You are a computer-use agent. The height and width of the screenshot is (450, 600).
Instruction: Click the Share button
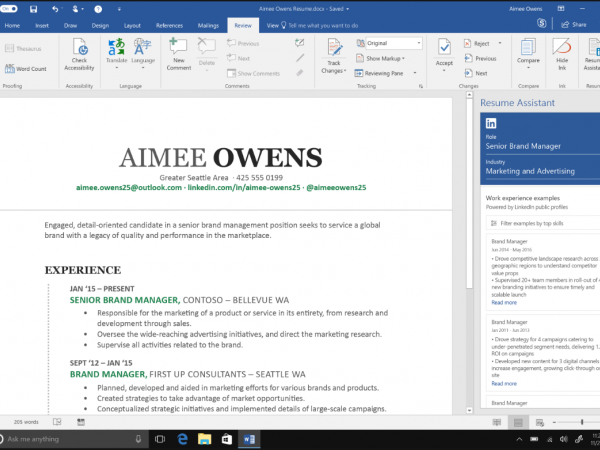(x=574, y=24)
